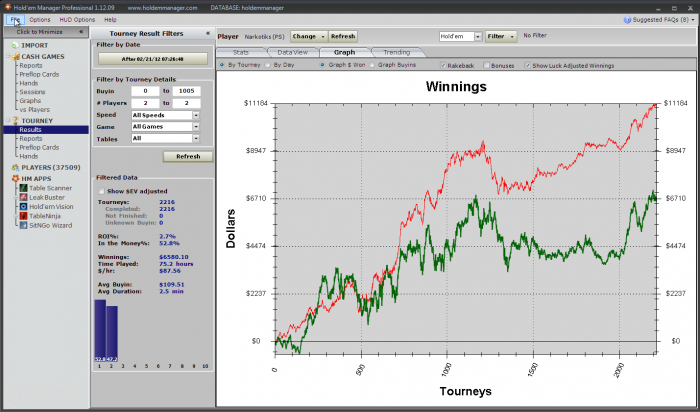Toggle the Bonuses checkbox
The height and width of the screenshot is (412, 700).
[487, 66]
